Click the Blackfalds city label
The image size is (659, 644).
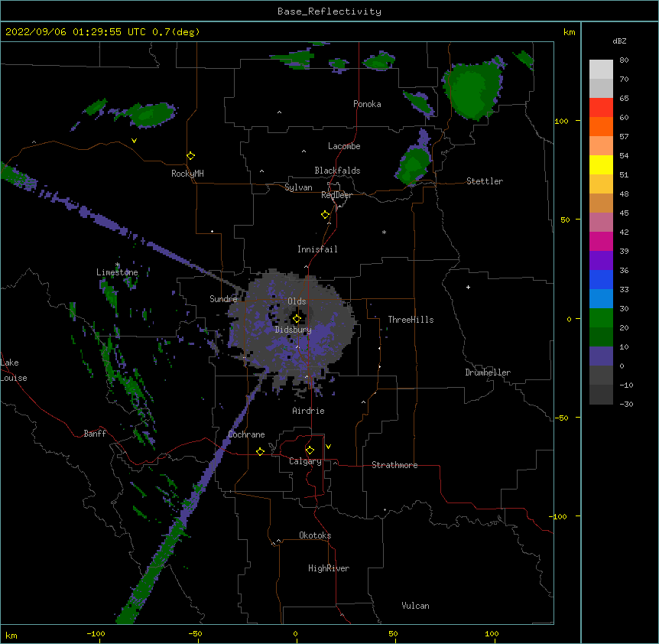click(337, 171)
